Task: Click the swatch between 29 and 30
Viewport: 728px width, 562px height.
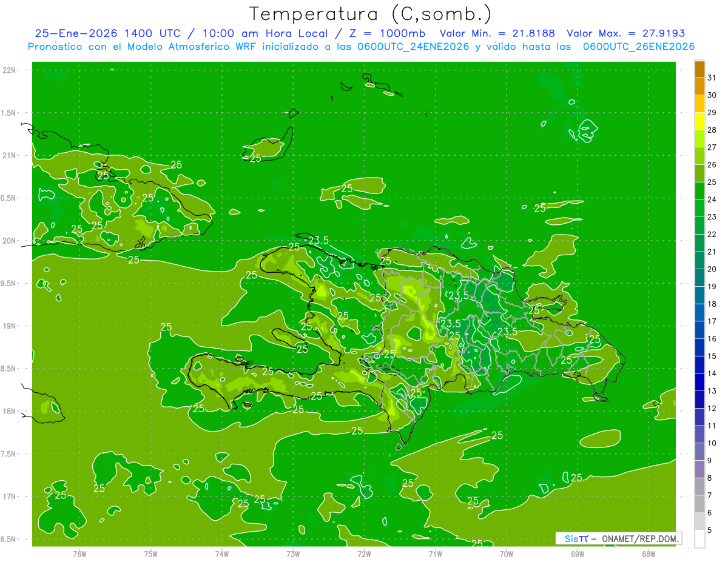Action: coord(699,104)
